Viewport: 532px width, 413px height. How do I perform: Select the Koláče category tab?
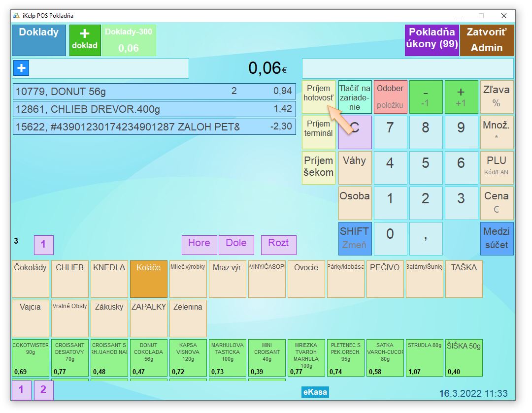148,279
